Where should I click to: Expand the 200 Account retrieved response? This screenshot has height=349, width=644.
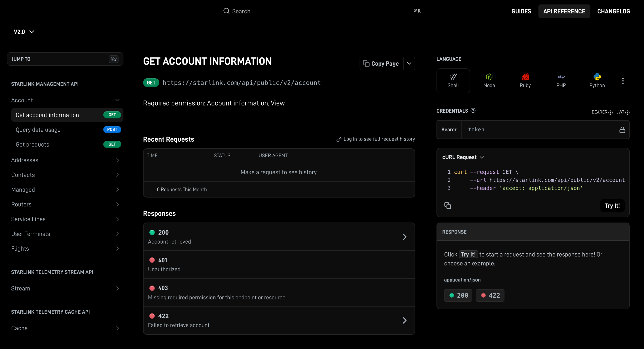279,237
